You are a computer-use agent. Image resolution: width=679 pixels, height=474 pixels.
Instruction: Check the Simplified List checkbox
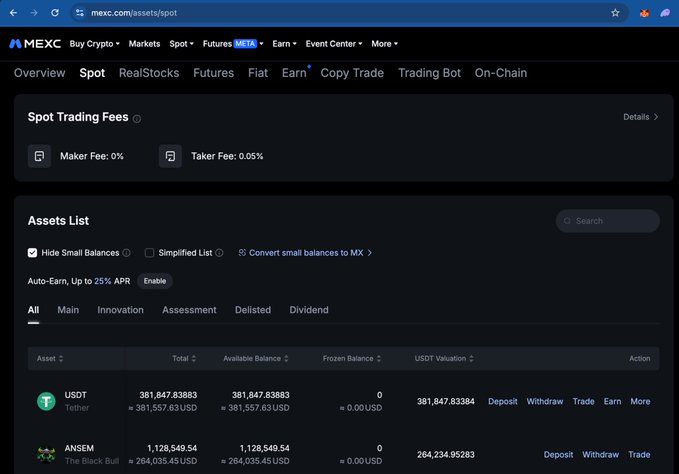tap(149, 253)
